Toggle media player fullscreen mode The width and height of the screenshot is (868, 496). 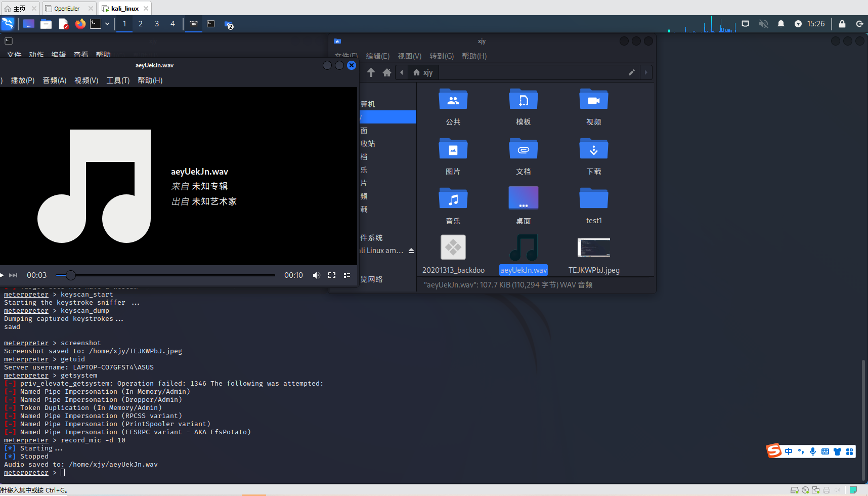coord(332,275)
